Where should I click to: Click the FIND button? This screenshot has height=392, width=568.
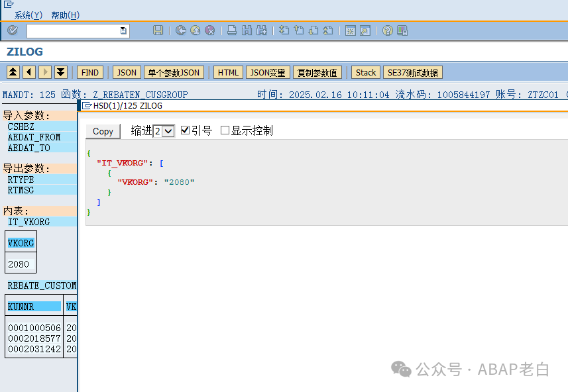point(90,72)
